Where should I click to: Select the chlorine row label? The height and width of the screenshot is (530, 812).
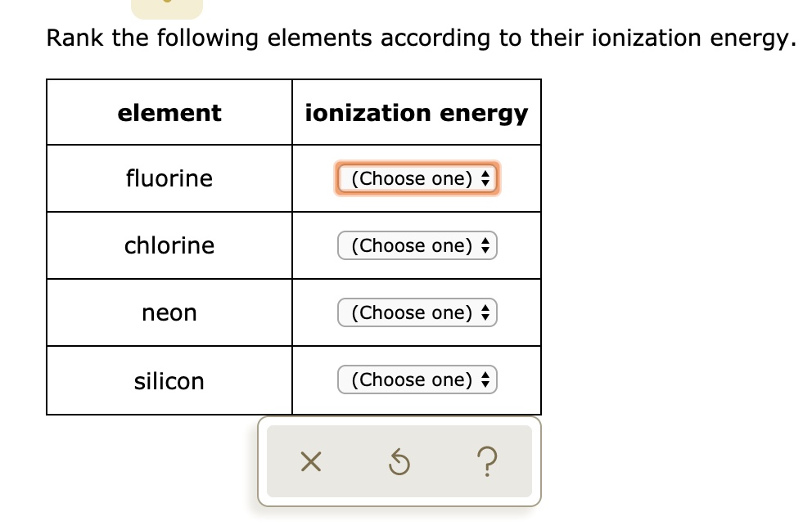169,245
